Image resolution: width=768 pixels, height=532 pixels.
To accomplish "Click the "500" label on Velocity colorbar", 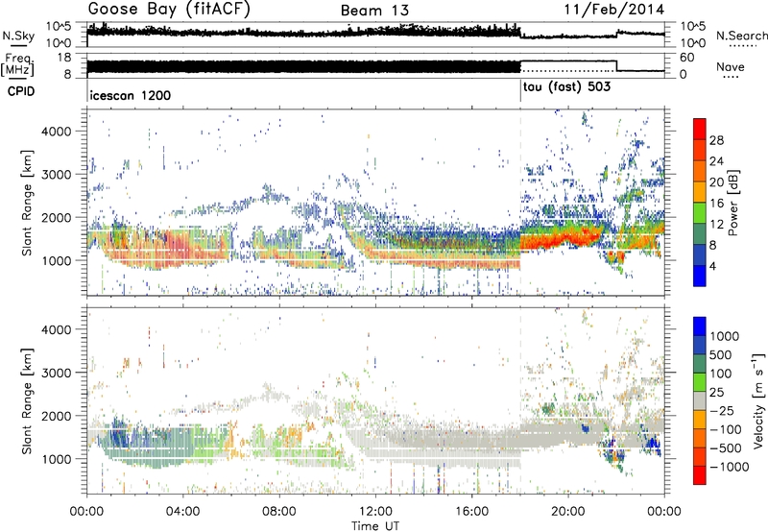I will pos(721,355).
